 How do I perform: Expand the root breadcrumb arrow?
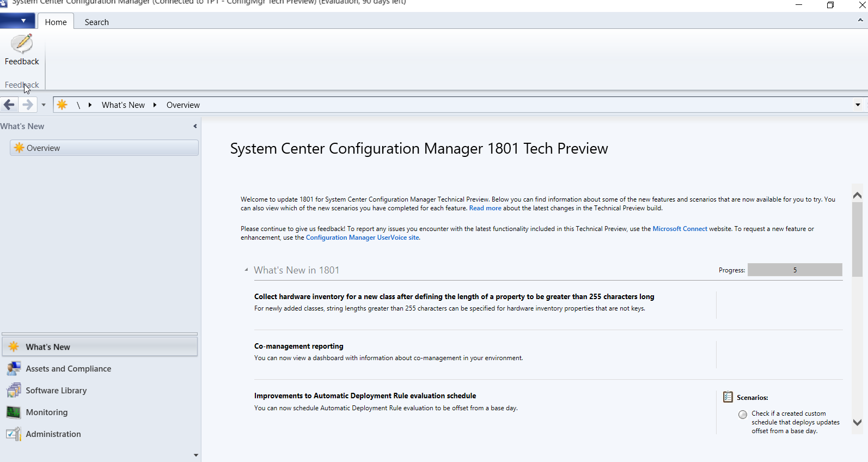[x=90, y=105]
